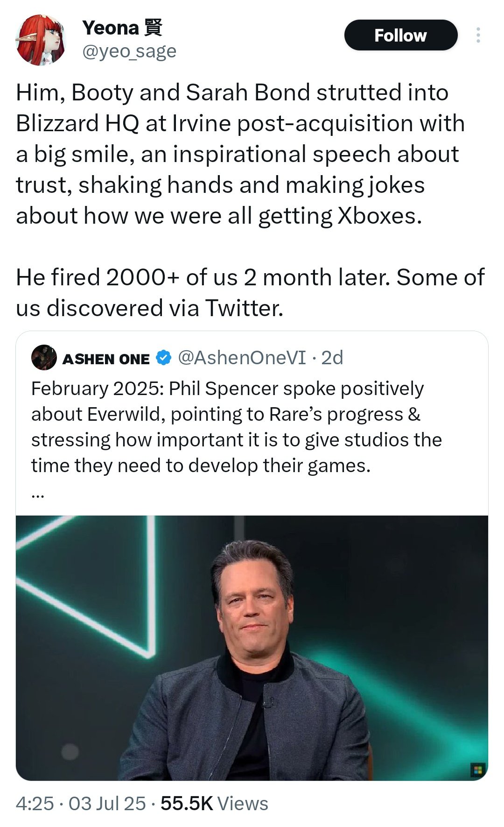Open ASHEN ONE's small avatar
This screenshot has height=827, width=504.
pos(44,358)
